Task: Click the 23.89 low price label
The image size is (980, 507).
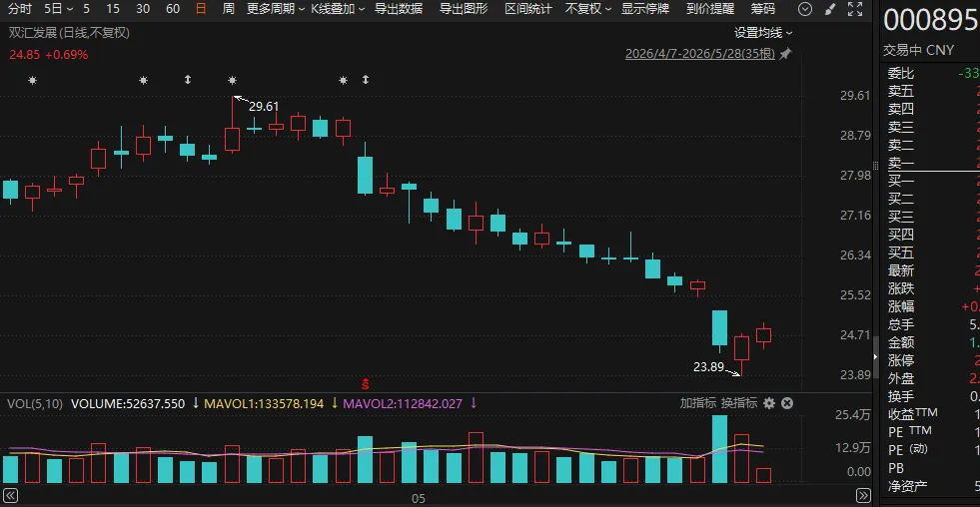Action: point(708,367)
